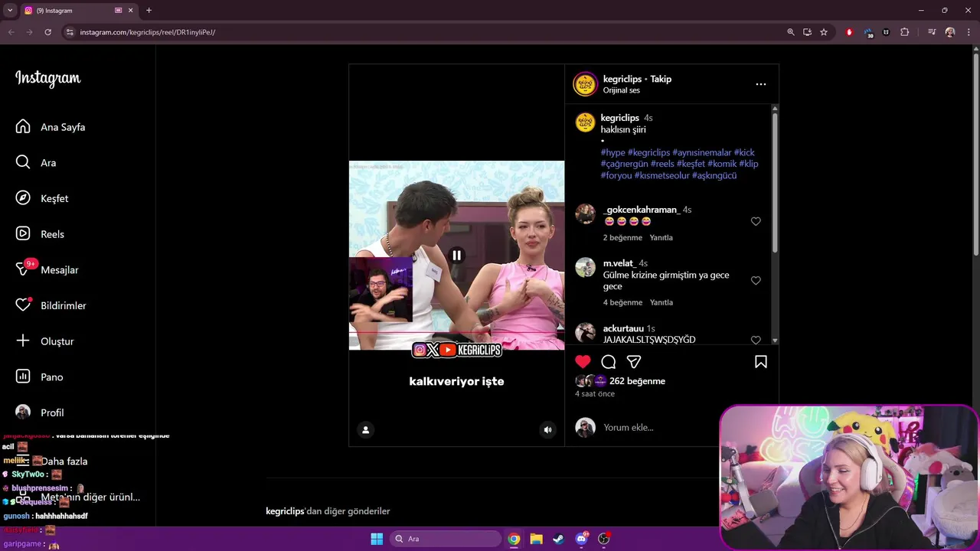The image size is (980, 551).
Task: Open Reels from the sidebar
Action: (x=40, y=234)
